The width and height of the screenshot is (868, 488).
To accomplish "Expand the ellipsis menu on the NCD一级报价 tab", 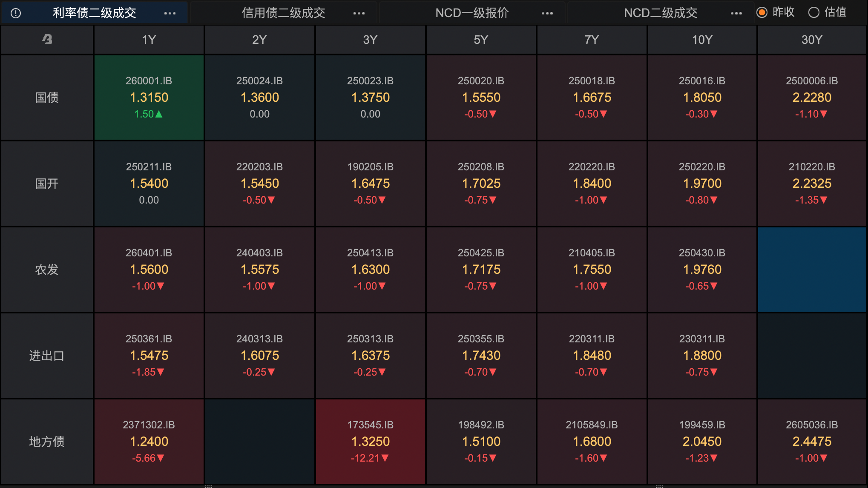I will coord(547,13).
